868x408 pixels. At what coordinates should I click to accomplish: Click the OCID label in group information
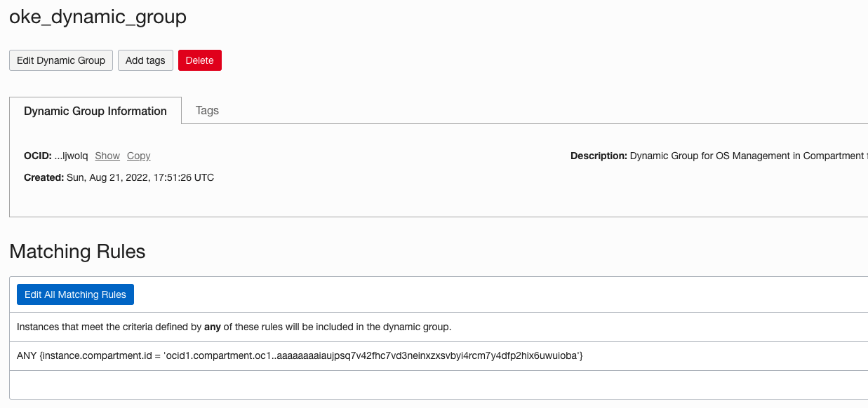[36, 156]
